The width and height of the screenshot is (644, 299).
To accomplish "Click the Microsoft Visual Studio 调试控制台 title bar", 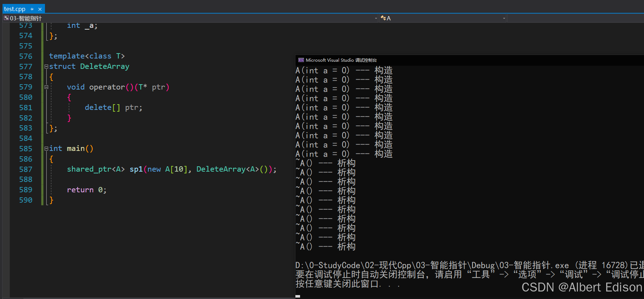I will pyautogui.click(x=470, y=60).
